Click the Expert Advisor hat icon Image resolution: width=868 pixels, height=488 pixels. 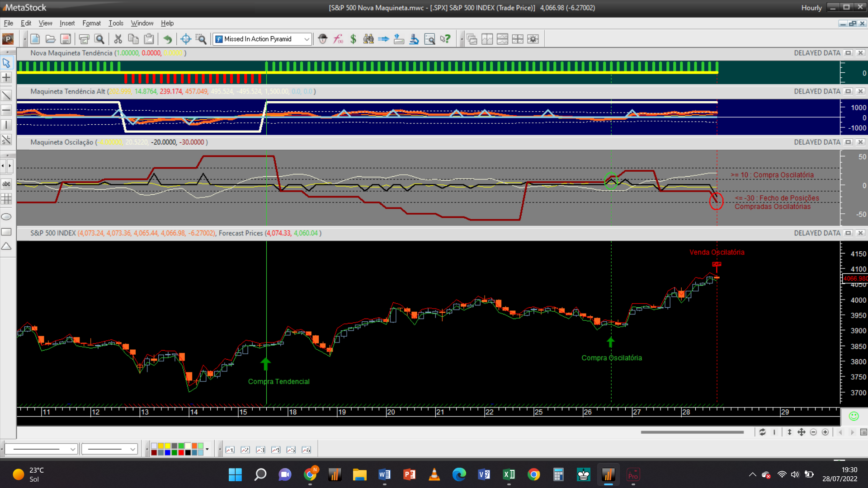(x=322, y=39)
